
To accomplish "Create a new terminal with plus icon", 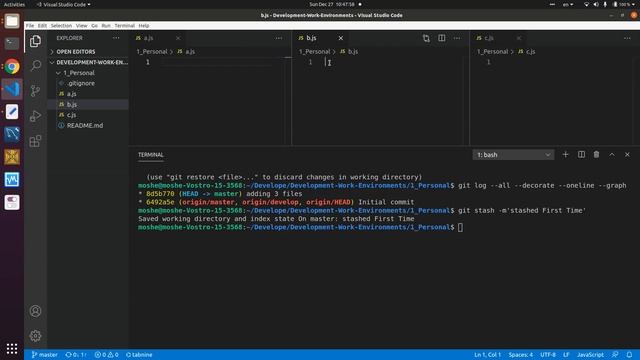I will click(x=565, y=155).
